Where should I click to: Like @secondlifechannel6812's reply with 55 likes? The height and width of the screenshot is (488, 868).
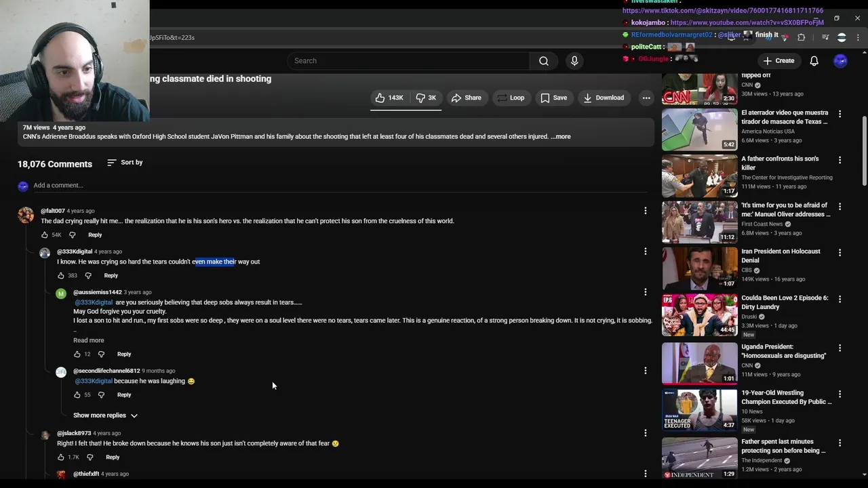point(77,395)
